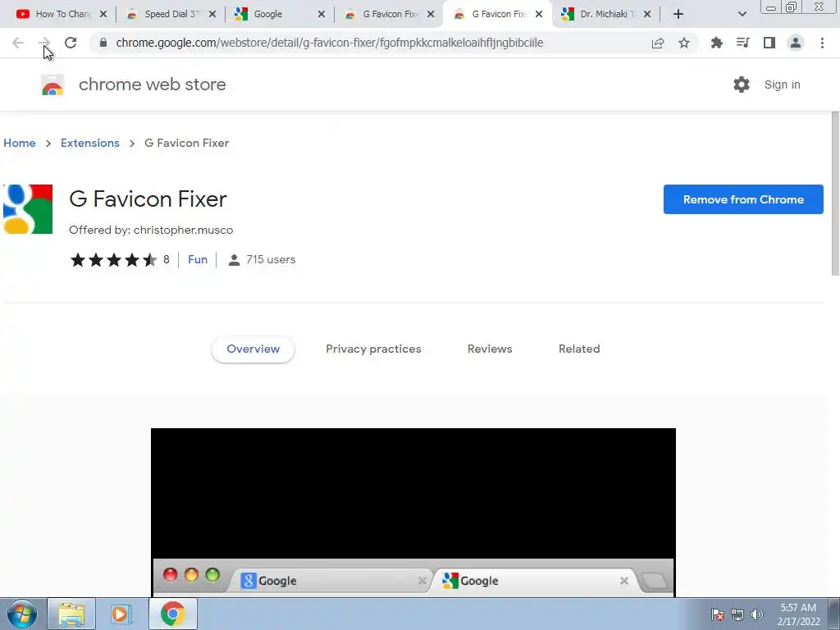The height and width of the screenshot is (630, 840).
Task: Click the Sign in link
Action: (x=782, y=84)
